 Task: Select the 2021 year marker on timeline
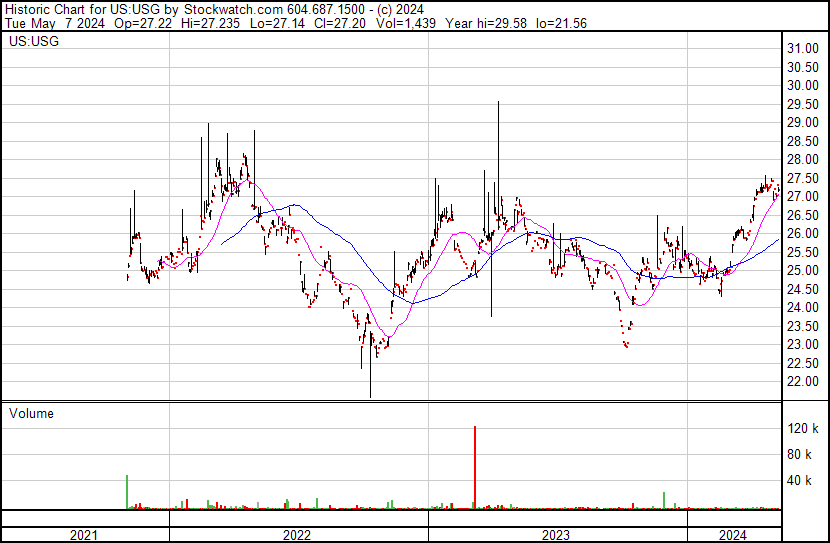[85, 535]
